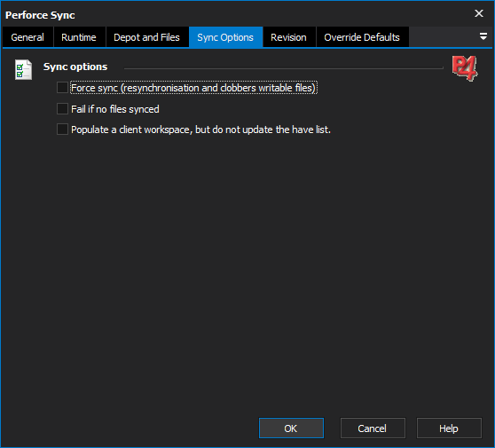This screenshot has height=448, width=495.
Task: Open the tab list dropdown arrow
Action: (483, 36)
